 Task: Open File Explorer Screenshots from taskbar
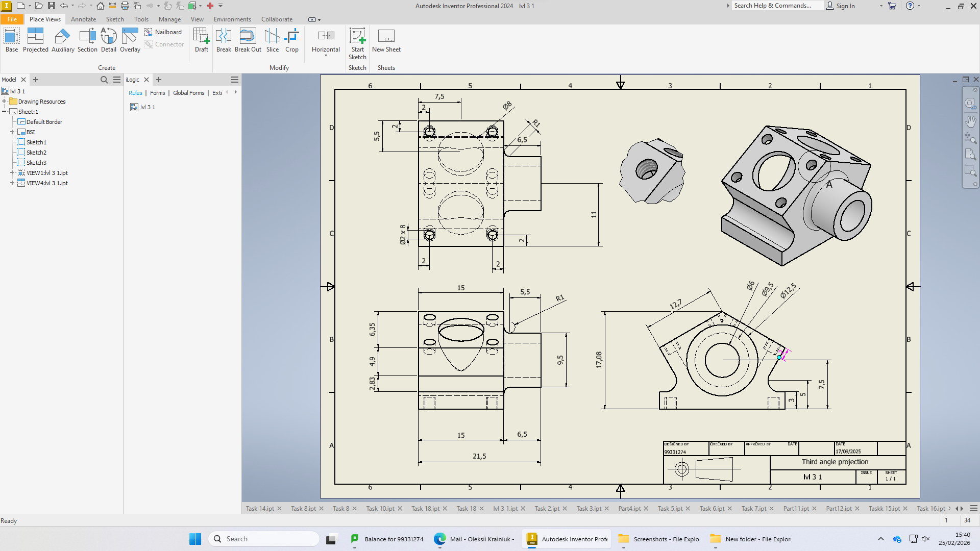tap(659, 539)
